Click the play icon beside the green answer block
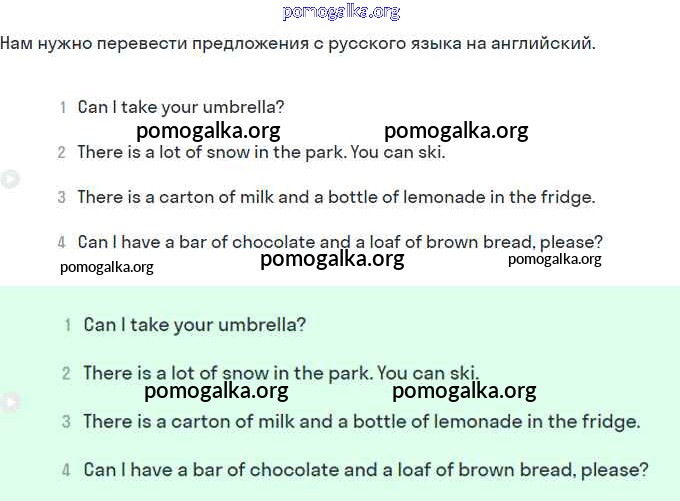Screen dimensions: 680x501 [10, 402]
